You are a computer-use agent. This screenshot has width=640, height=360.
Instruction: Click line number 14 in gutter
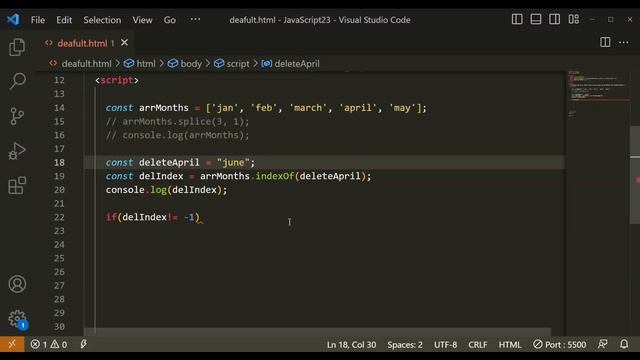pos(59,108)
